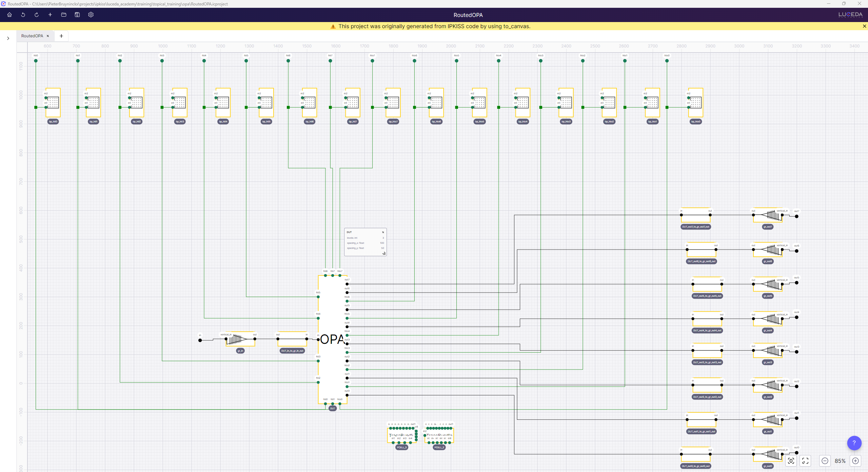Click the plus icon in the top toolbar

50,15
